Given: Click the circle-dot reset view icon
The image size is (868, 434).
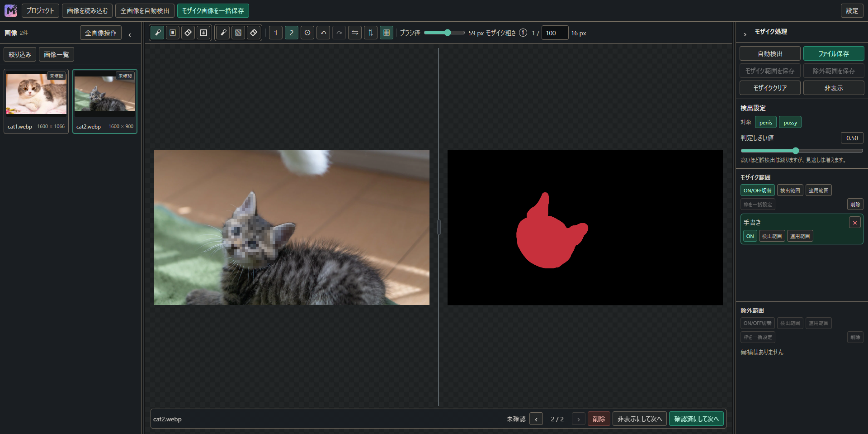Looking at the screenshot, I should click(307, 33).
